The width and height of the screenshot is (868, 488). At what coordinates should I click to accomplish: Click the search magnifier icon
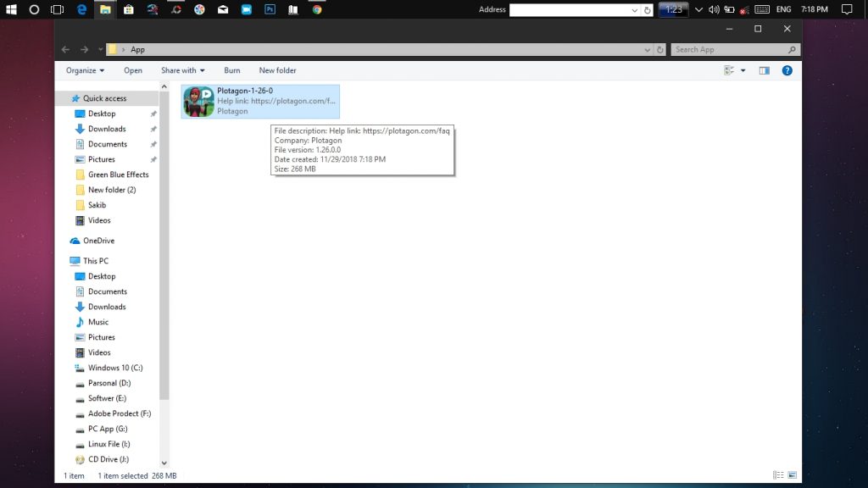[x=793, y=49]
